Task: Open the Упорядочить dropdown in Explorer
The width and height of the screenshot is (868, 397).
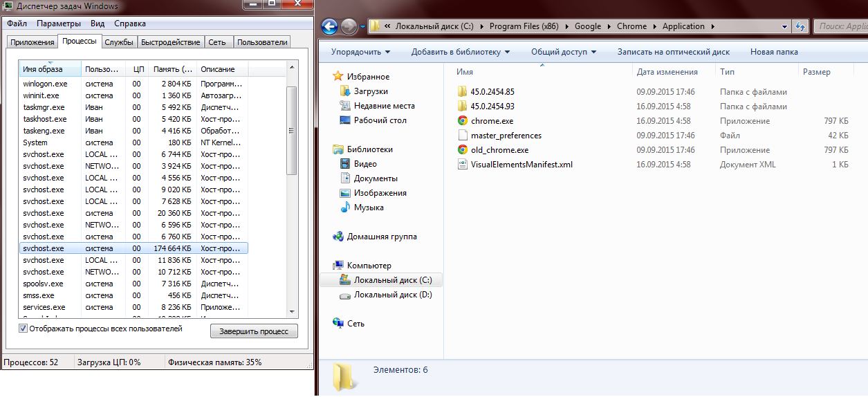Action: tap(360, 52)
